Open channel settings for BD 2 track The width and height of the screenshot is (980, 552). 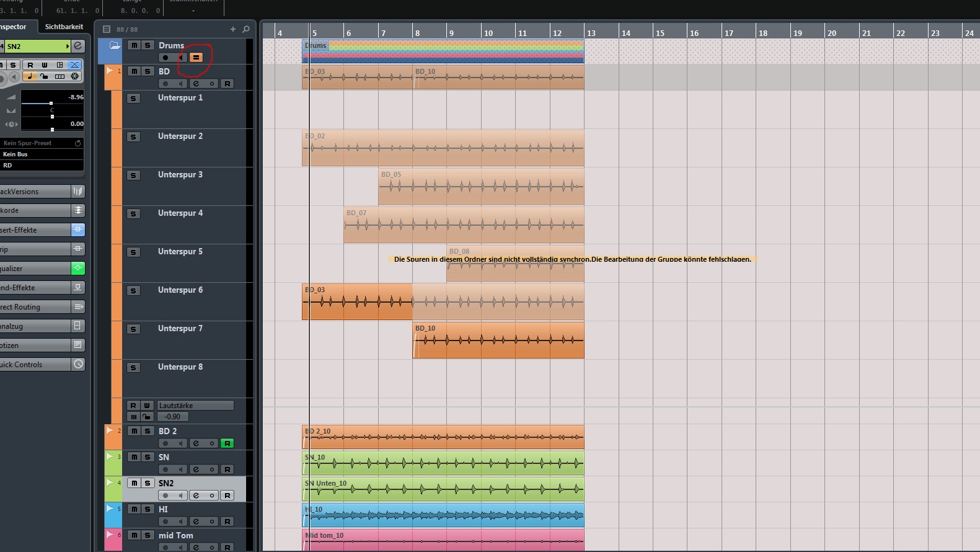coord(196,443)
